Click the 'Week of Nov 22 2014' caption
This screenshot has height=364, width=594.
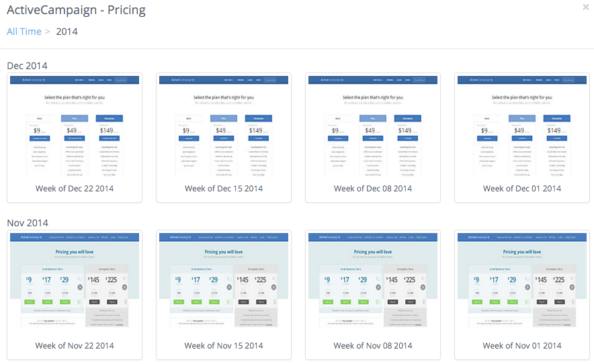(x=75, y=346)
